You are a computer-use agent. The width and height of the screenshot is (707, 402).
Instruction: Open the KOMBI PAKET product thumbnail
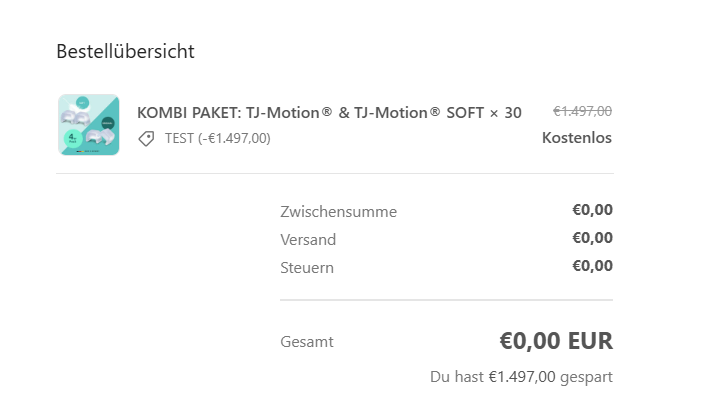89,125
